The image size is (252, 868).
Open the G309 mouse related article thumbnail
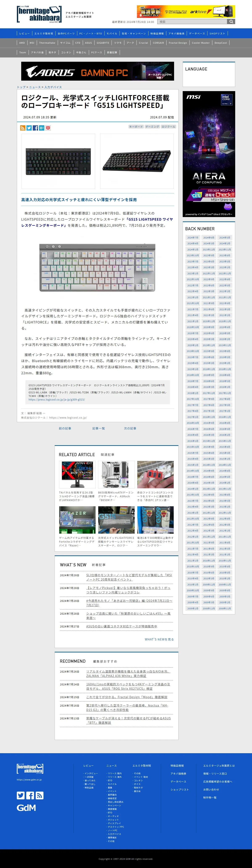[x=155, y=520]
